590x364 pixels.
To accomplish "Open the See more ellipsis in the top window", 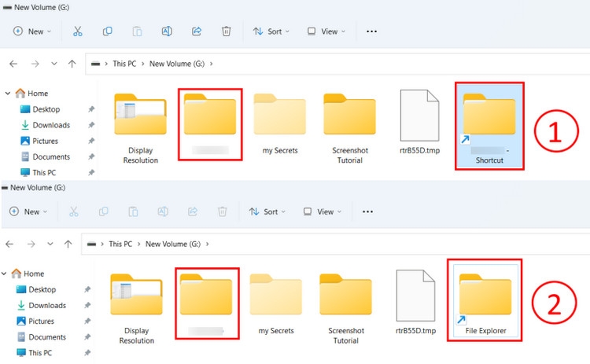I will [x=371, y=31].
